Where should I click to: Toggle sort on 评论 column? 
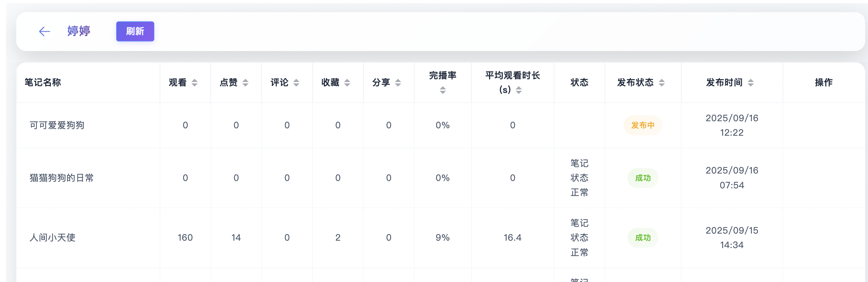click(296, 83)
